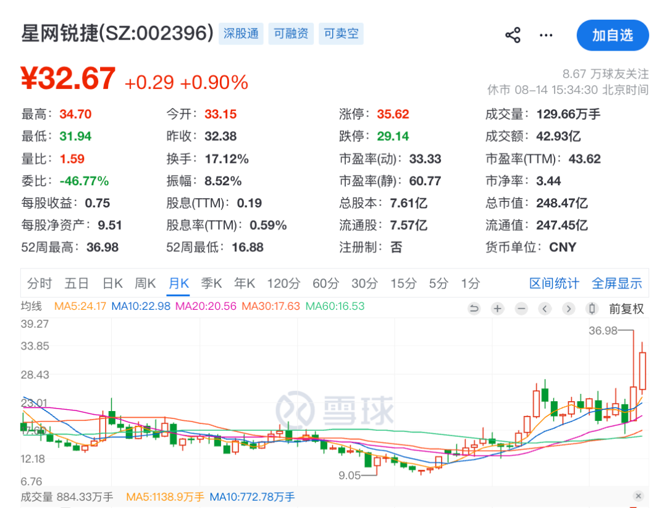This screenshot has height=508, width=667.
Task: Click the volume MA5:1138.9万手 label
Action: point(165,497)
